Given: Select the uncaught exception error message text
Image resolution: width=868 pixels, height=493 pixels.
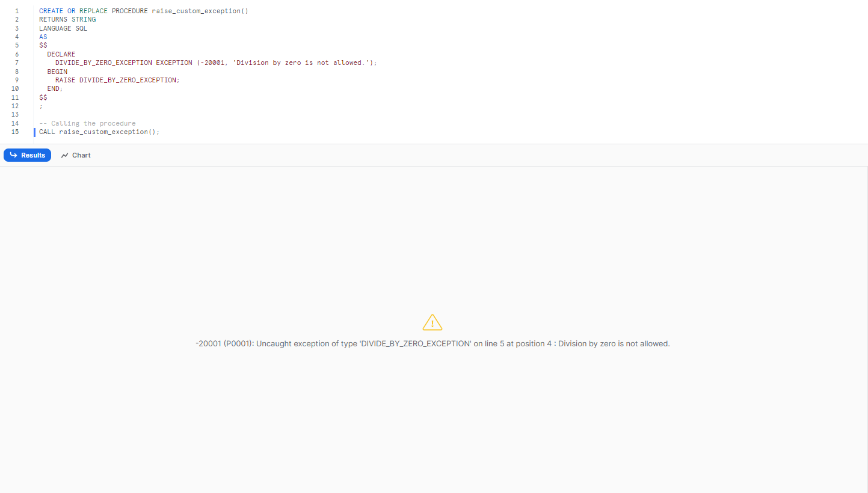Looking at the screenshot, I should [432, 343].
